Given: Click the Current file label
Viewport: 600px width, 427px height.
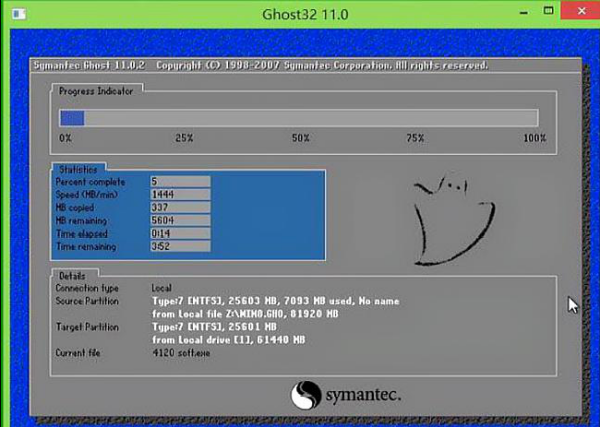Looking at the screenshot, I should [x=78, y=353].
